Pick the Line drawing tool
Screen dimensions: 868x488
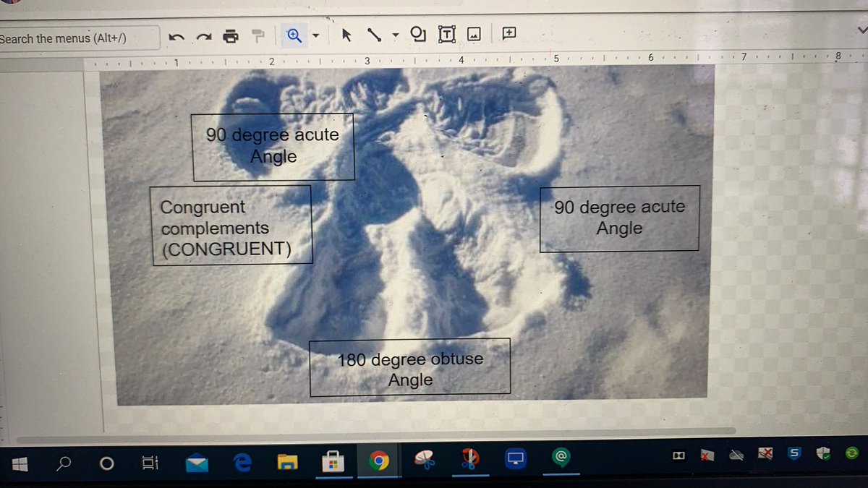tap(374, 33)
